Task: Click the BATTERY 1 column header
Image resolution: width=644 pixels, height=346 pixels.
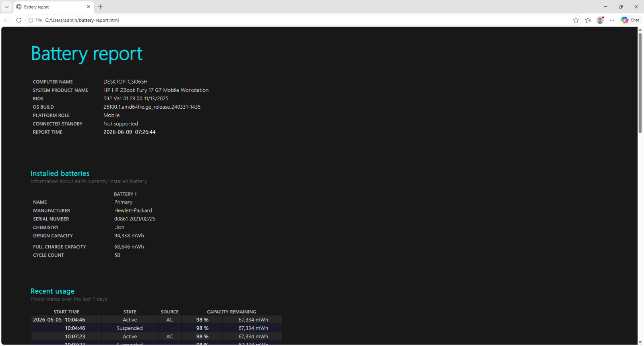Action: click(125, 194)
